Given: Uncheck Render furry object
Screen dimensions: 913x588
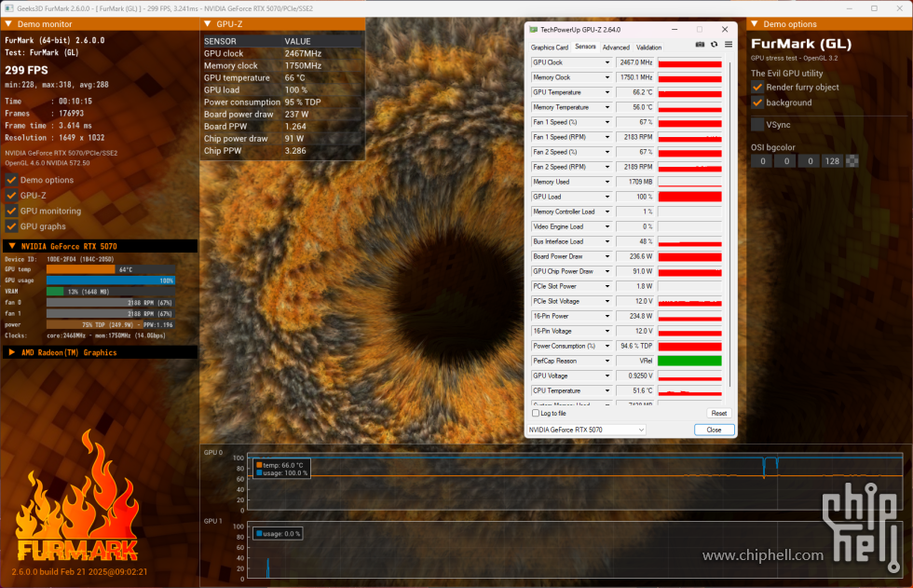Looking at the screenshot, I should pos(757,88).
